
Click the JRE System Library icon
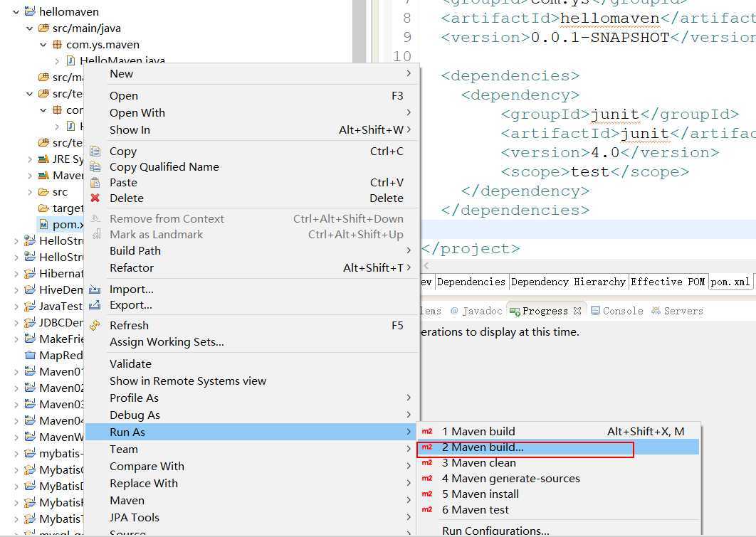[x=43, y=159]
